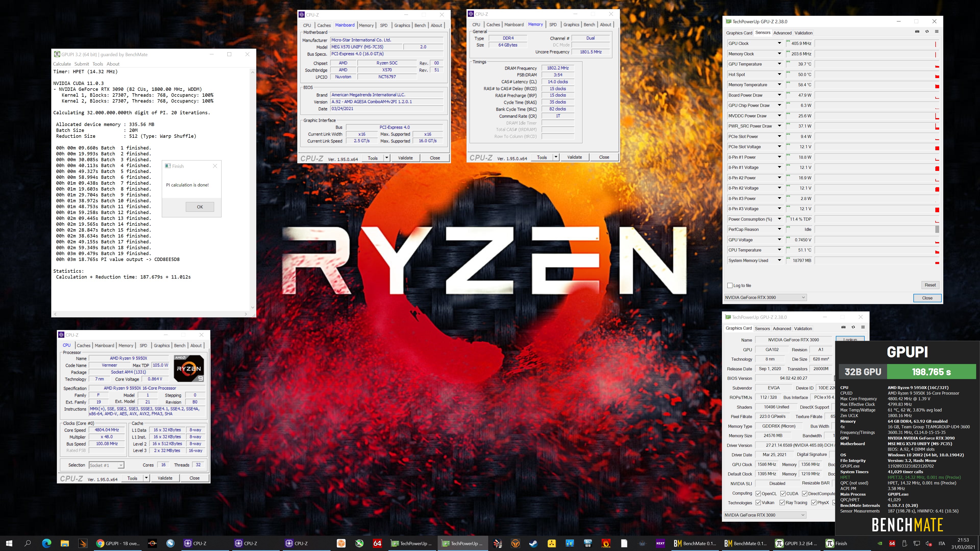Click Tools button in CPU-Z CPU window
The width and height of the screenshot is (980, 551).
[x=132, y=478]
